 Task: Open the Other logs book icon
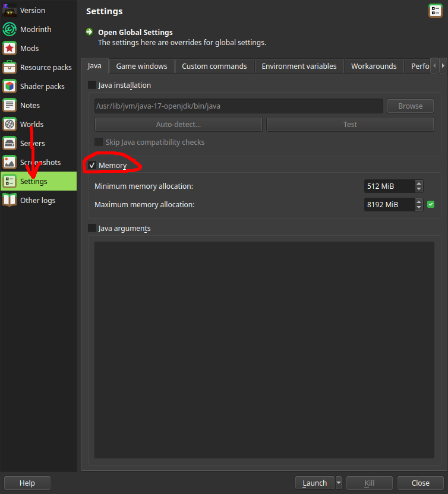click(10, 200)
